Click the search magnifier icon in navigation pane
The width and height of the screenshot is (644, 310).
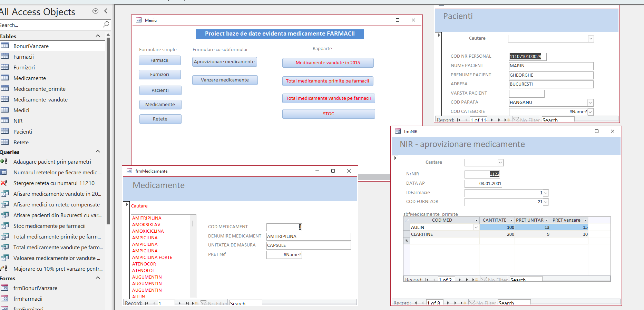[x=106, y=25]
